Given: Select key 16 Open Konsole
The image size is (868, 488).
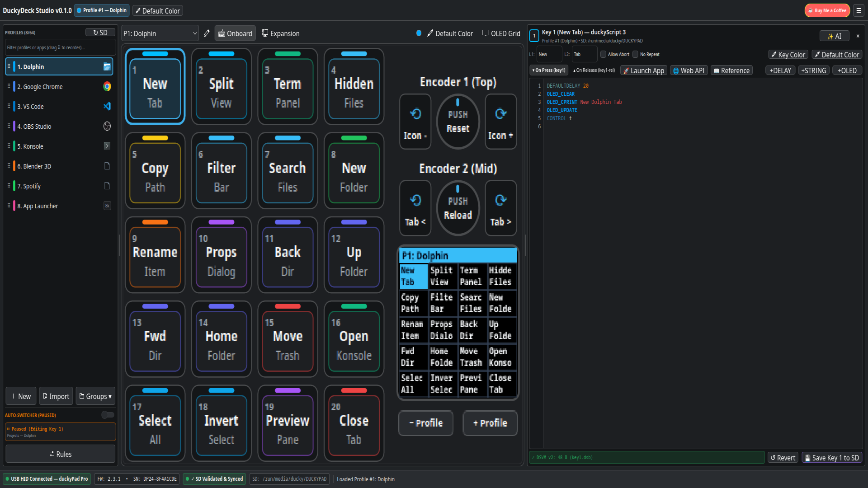Looking at the screenshot, I should tap(354, 339).
